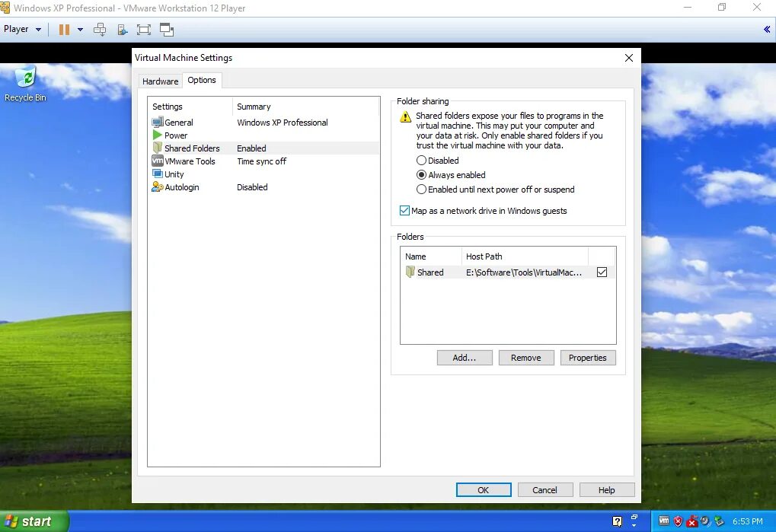Select the General settings row icon
The image size is (776, 532).
coord(158,122)
